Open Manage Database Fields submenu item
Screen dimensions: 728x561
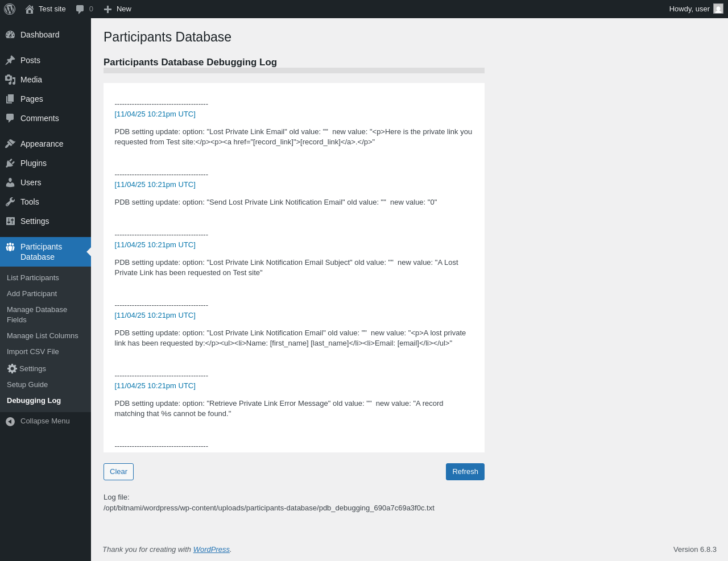pyautogui.click(x=37, y=315)
